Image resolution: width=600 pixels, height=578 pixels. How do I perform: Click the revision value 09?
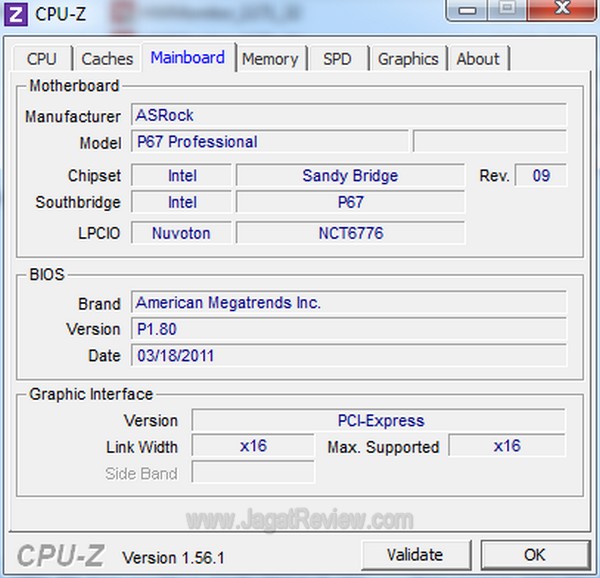pos(541,175)
